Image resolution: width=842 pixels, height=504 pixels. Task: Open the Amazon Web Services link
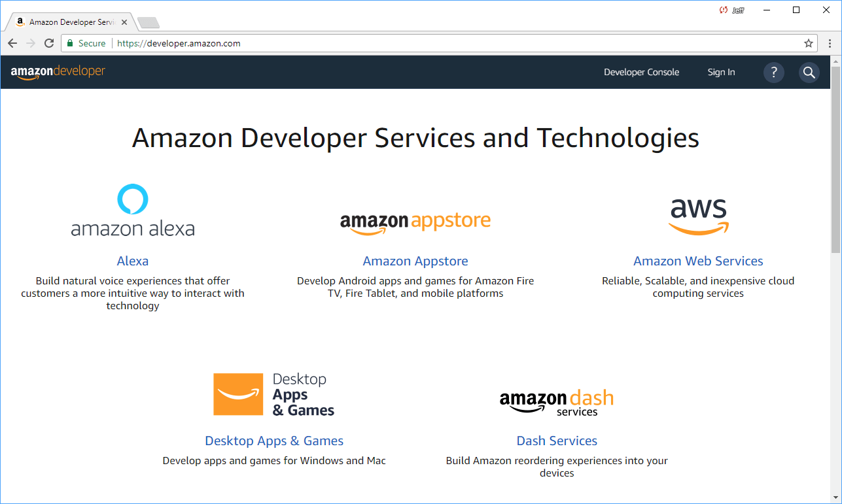[697, 260]
